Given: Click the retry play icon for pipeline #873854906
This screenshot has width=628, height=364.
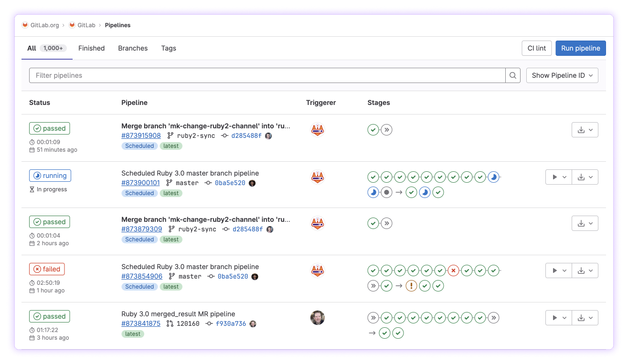Looking at the screenshot, I should [x=554, y=270].
